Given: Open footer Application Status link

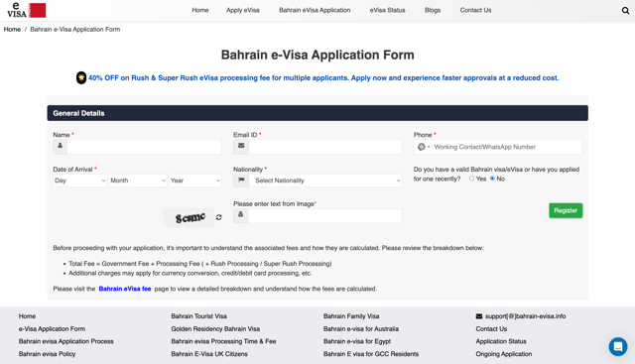Looking at the screenshot, I should [501, 341].
